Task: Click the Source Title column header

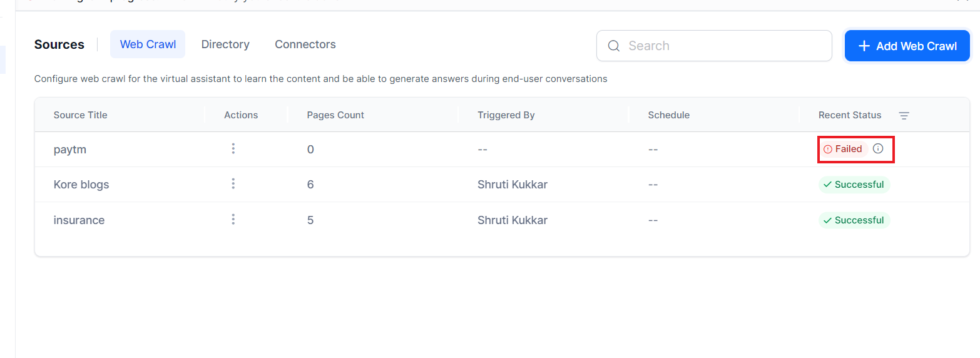Action: click(80, 115)
